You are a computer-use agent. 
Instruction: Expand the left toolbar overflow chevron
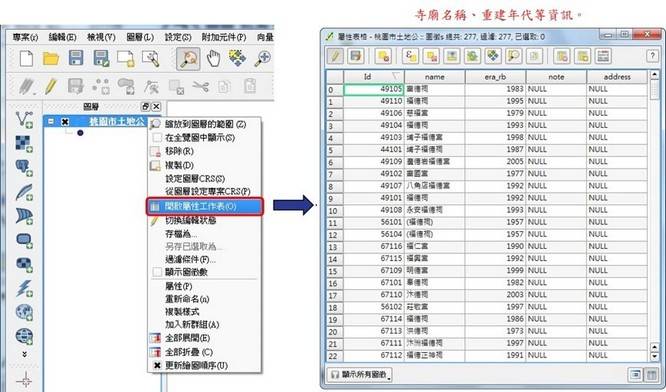click(x=24, y=354)
